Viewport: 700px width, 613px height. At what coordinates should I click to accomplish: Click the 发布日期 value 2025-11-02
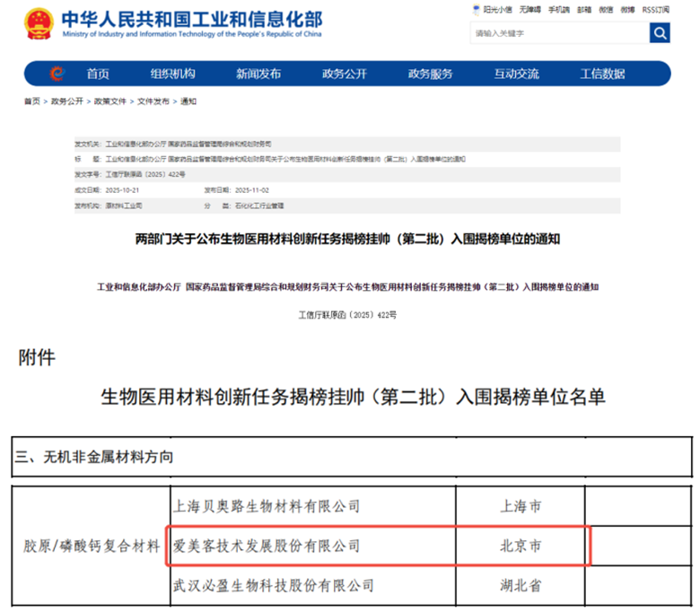click(252, 190)
